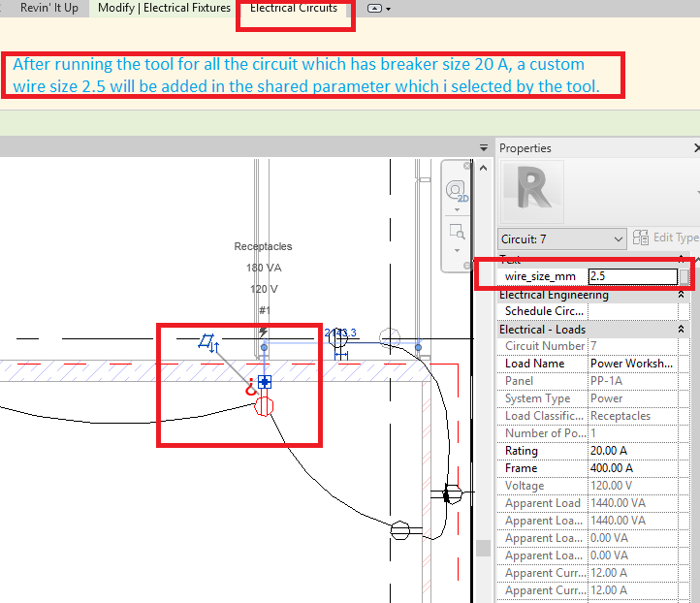Open the Revin' It Up ribbon tab
Screen dimensions: 700x603
(49, 8)
